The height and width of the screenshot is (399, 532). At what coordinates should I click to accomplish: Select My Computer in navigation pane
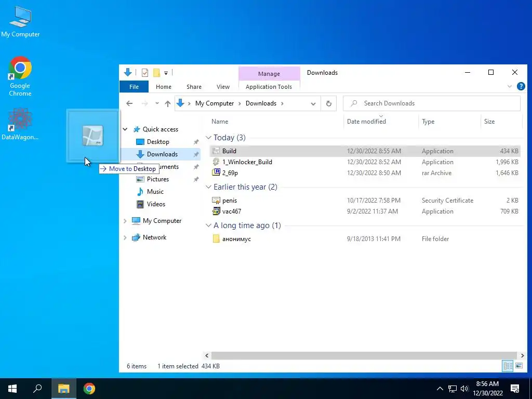click(x=162, y=221)
